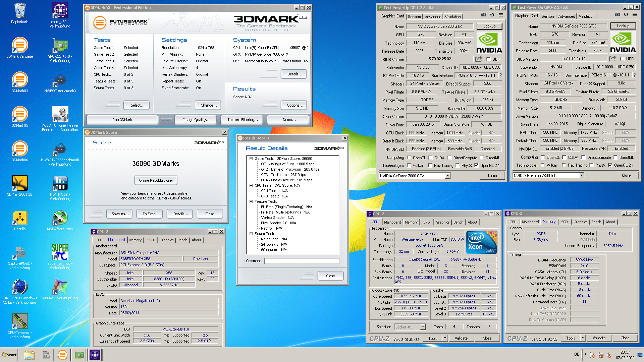Launch the wPrime desktop shortcut
Viewport: 644px width, 362px height.
pos(60,289)
